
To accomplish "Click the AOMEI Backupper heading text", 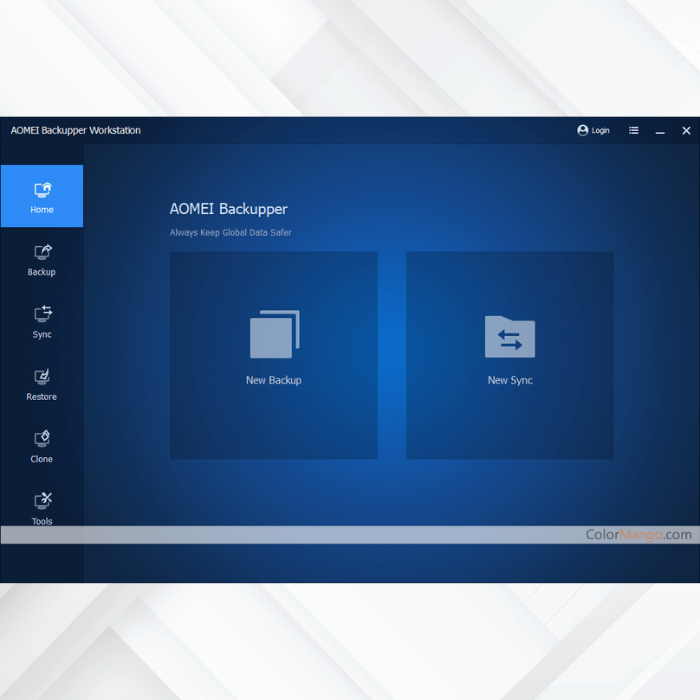I will (229, 209).
